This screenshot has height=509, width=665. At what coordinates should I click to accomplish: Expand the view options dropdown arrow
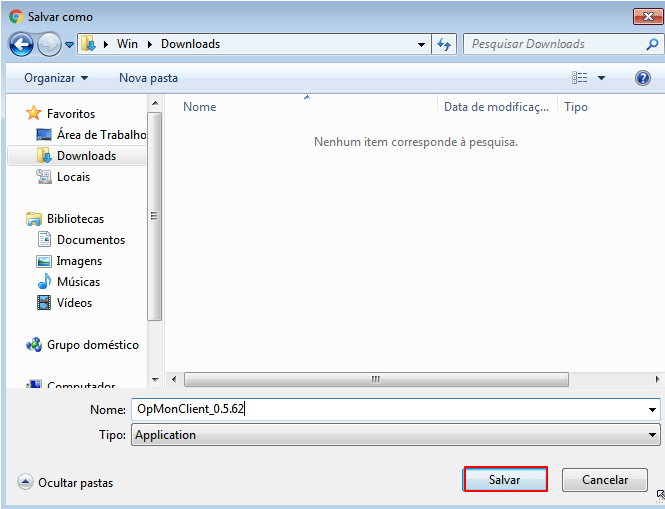click(601, 78)
